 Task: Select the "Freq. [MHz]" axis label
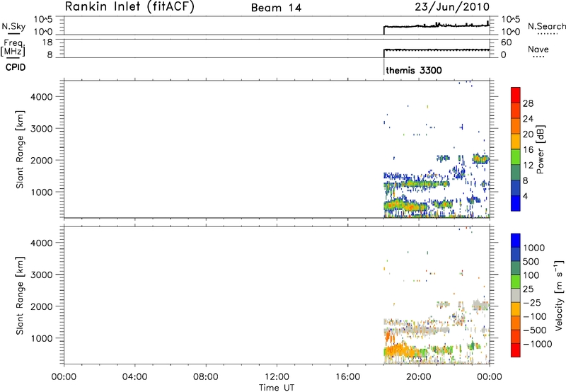[13, 47]
